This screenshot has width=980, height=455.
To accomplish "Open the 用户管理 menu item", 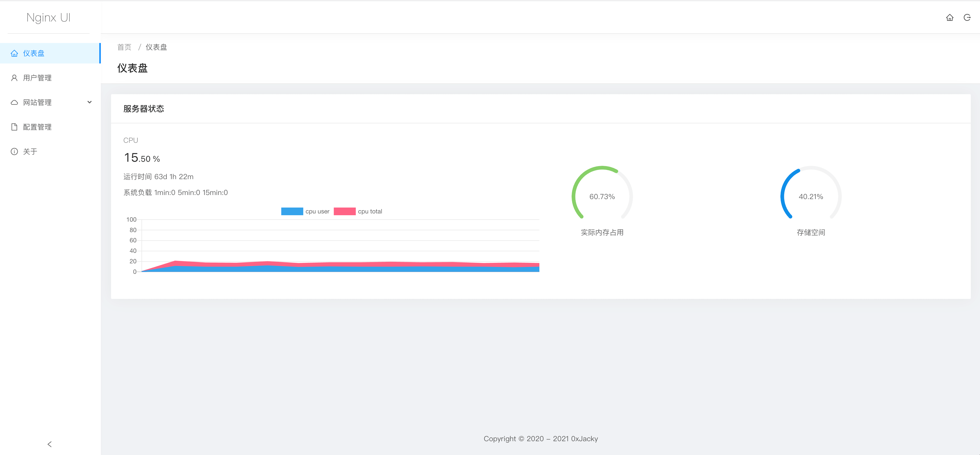I will [37, 78].
